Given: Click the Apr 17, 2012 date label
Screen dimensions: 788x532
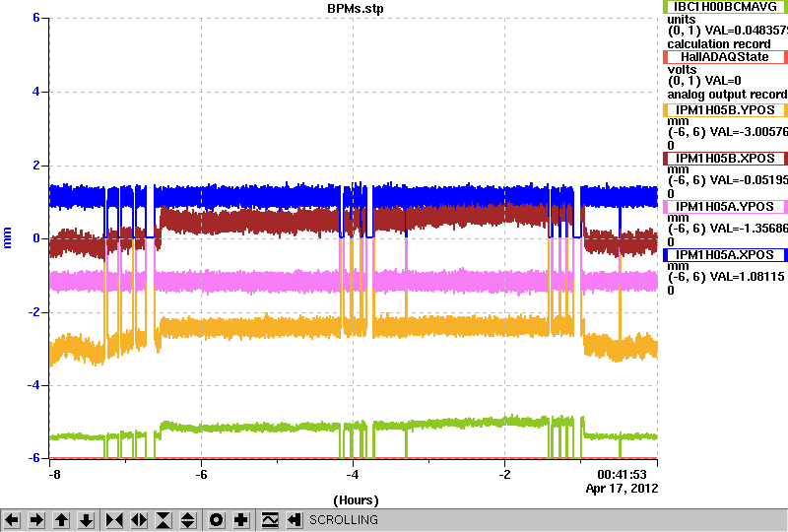Looking at the screenshot, I should [622, 489].
